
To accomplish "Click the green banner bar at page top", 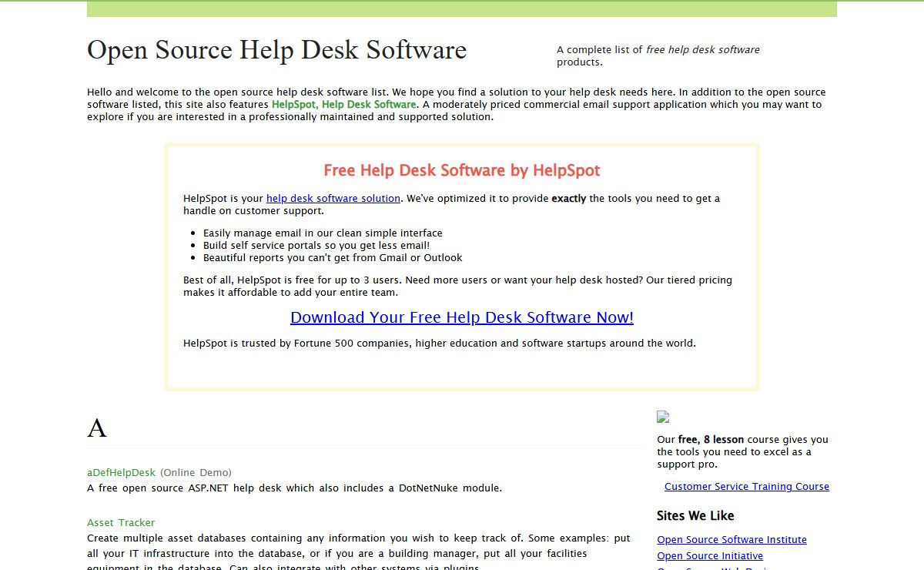I will 462,9.
